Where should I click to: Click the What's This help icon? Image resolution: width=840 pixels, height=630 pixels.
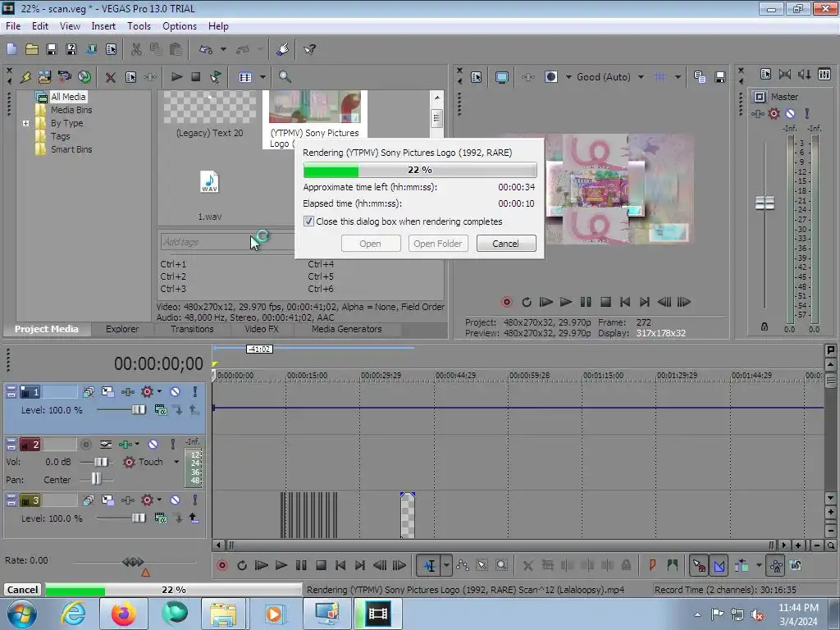click(309, 49)
